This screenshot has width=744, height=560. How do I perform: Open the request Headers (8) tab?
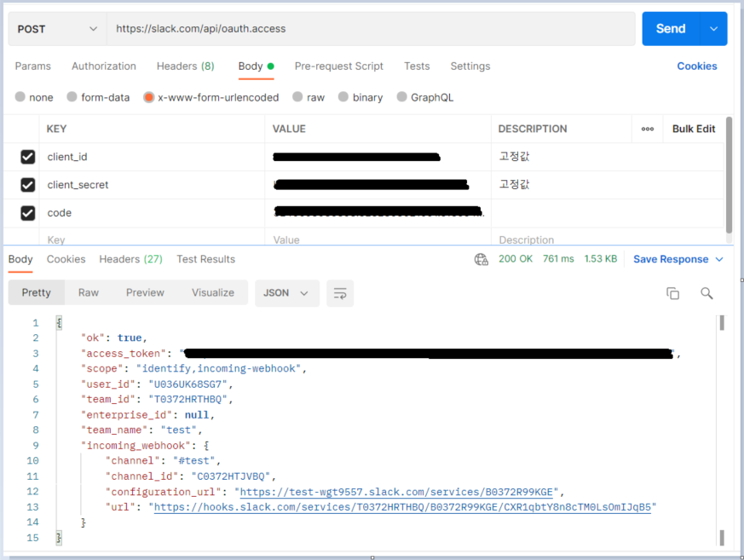click(x=186, y=66)
